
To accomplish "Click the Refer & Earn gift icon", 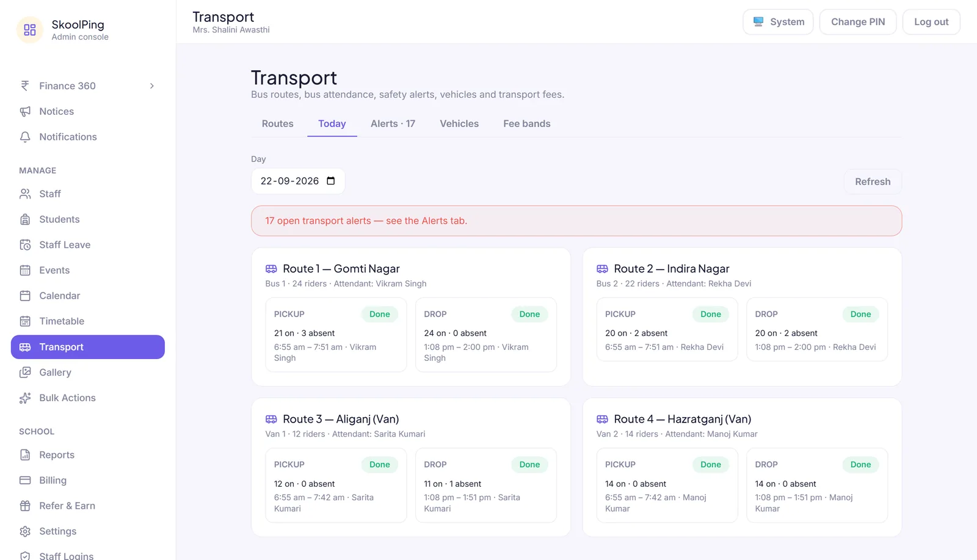I will coord(25,506).
